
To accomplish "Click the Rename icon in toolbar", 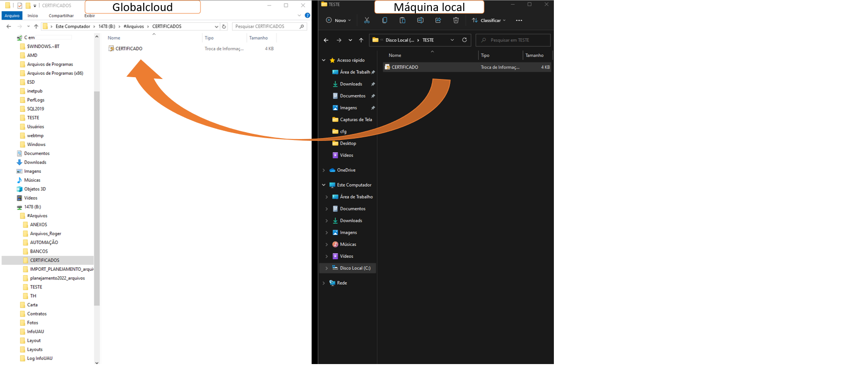I will coord(420,20).
